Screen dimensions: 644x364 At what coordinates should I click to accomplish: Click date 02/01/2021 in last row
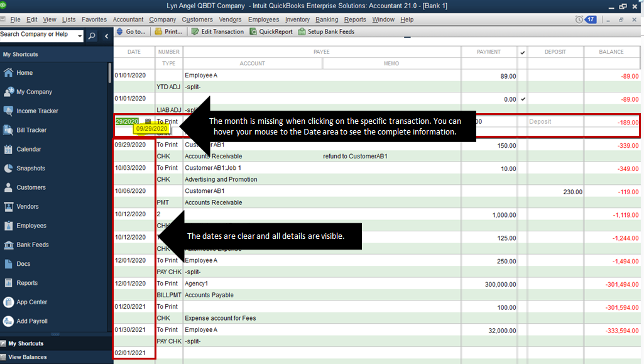click(130, 353)
